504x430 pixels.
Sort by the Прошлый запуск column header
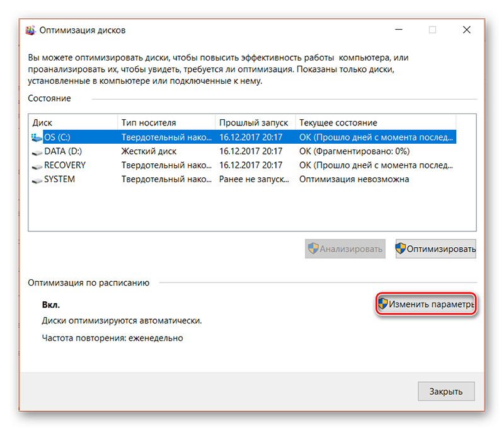255,122
